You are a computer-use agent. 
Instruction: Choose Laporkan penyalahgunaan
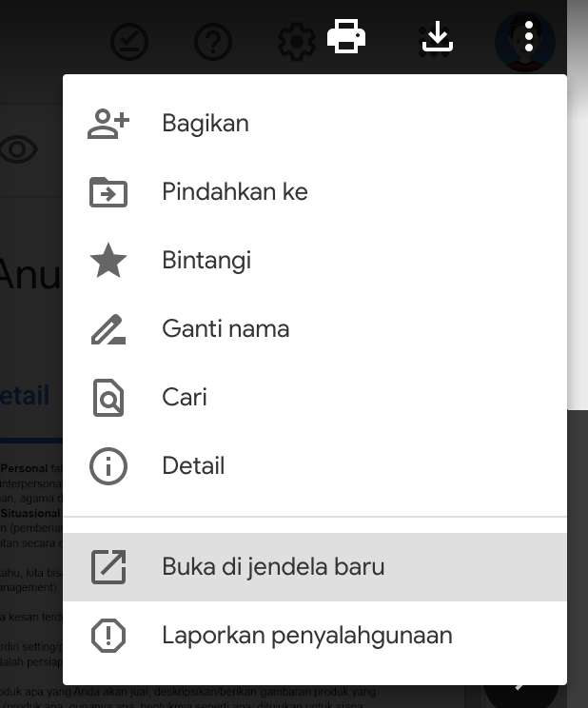[x=306, y=636]
